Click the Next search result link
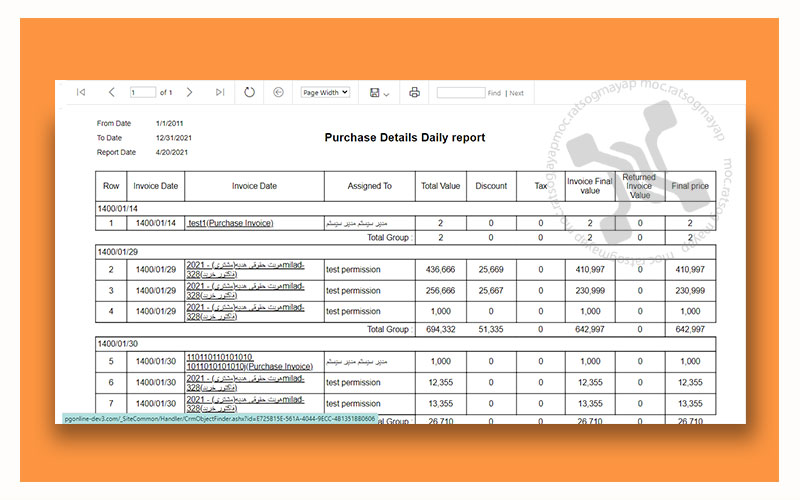The width and height of the screenshot is (800, 500). pyautogui.click(x=516, y=93)
